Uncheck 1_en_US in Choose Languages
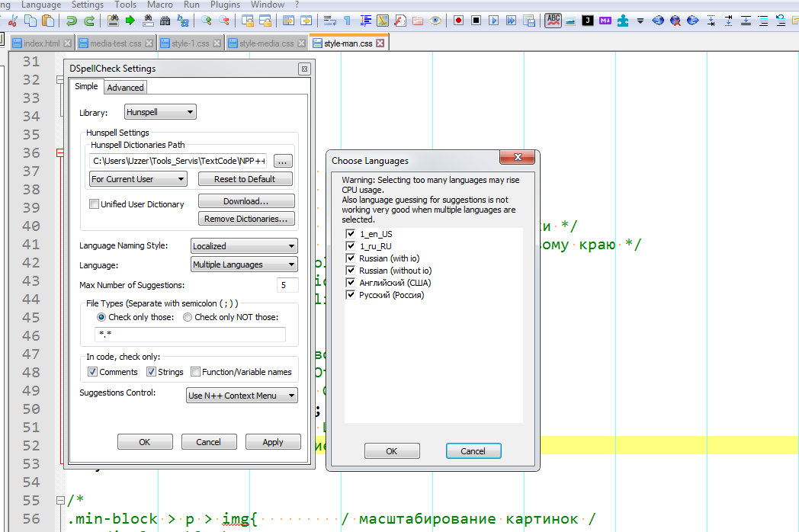 pyautogui.click(x=350, y=233)
